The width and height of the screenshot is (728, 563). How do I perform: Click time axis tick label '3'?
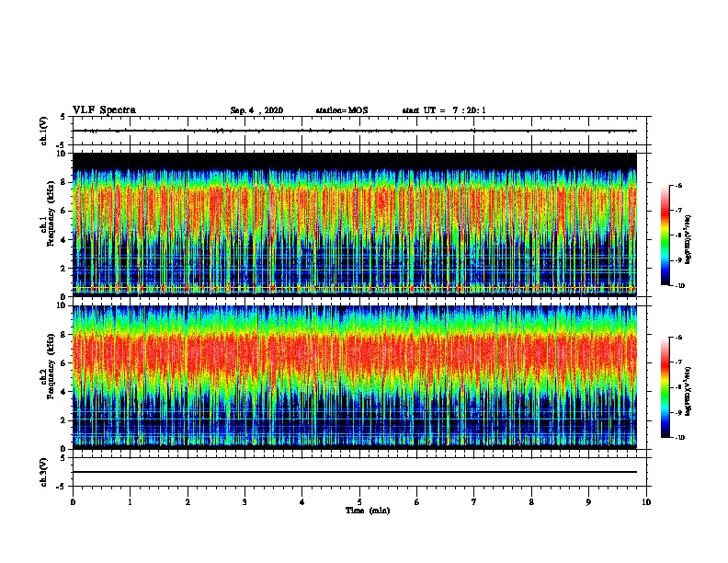pos(245,502)
